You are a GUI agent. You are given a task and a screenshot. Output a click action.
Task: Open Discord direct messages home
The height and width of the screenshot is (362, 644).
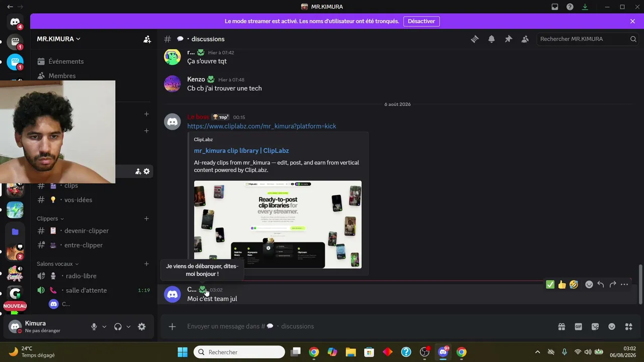(x=15, y=22)
